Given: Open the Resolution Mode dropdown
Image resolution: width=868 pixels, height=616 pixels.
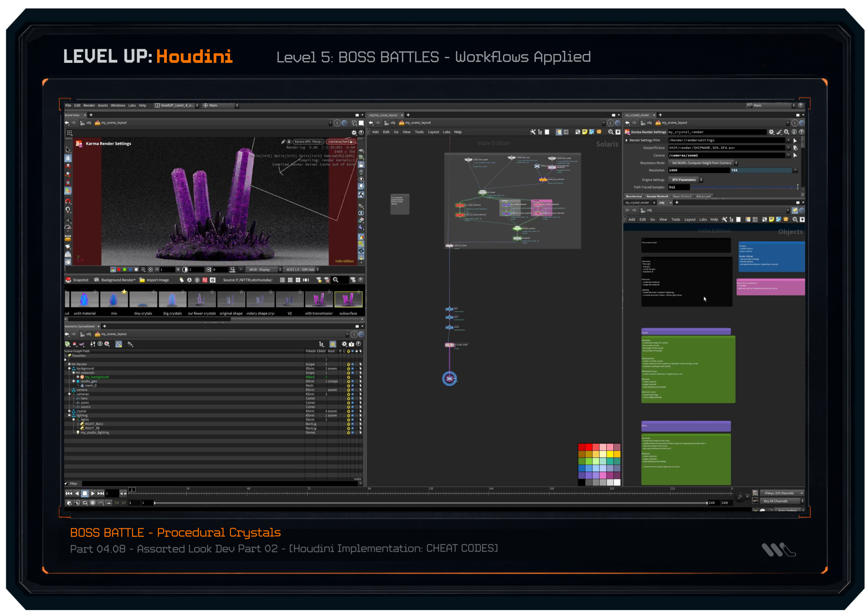Looking at the screenshot, I should (x=704, y=163).
